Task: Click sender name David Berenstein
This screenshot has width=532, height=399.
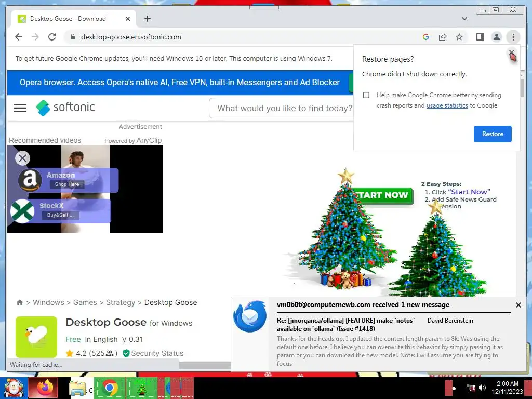Action: (450, 320)
